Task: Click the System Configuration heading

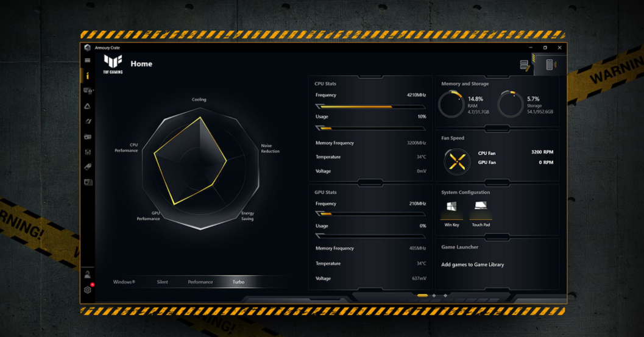Action: click(465, 193)
